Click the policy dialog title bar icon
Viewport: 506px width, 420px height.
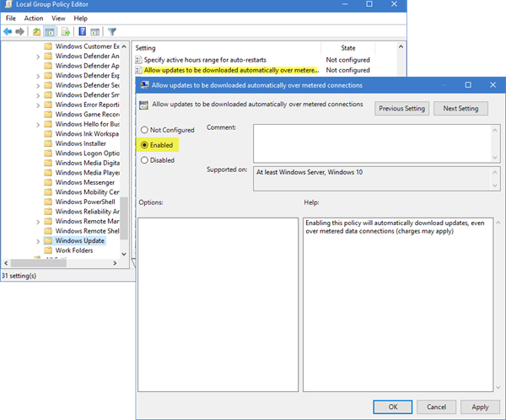pyautogui.click(x=144, y=85)
